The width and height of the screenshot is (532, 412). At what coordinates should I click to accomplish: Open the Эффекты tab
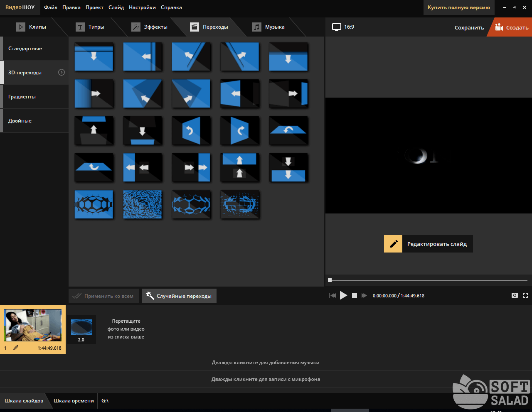[x=150, y=27]
